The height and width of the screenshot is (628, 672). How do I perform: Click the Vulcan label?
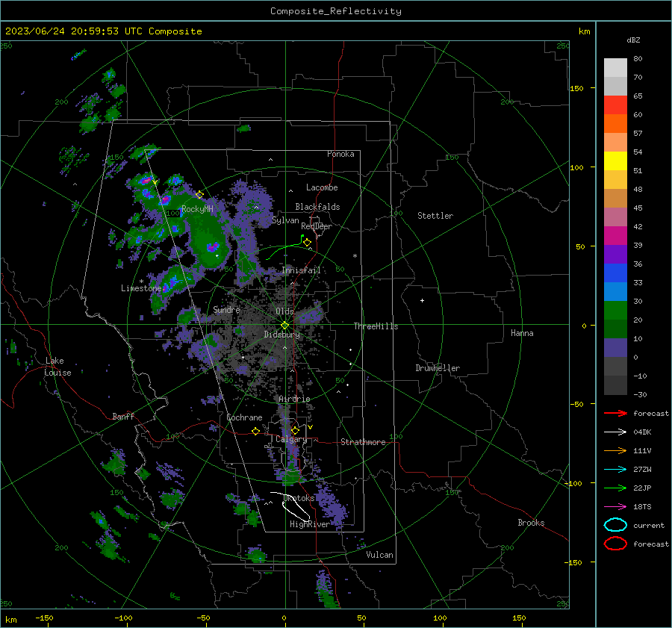tap(379, 555)
